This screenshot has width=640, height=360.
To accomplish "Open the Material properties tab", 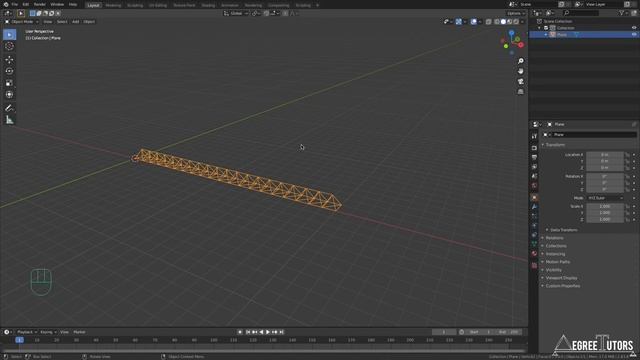I will [x=534, y=253].
